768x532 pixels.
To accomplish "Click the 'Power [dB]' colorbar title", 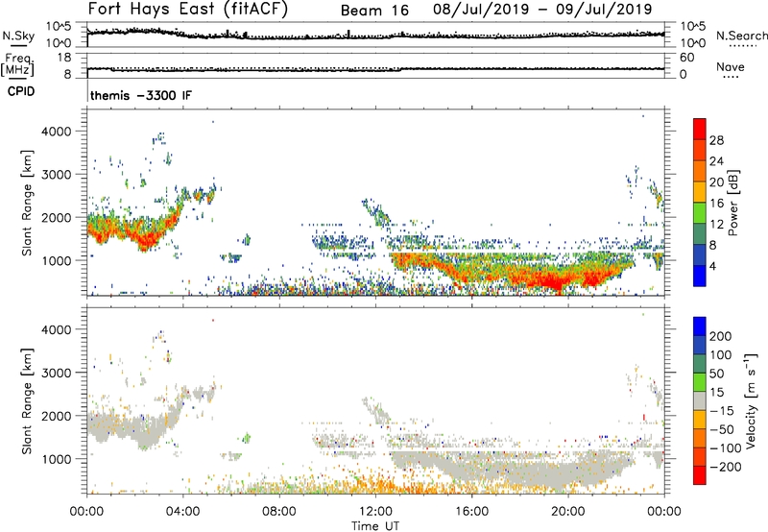I will coord(733,203).
